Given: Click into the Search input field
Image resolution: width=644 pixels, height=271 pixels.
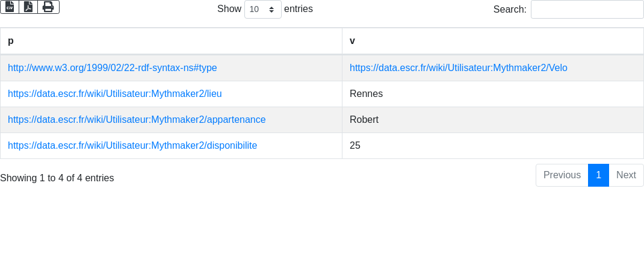Looking at the screenshot, I should click(587, 10).
